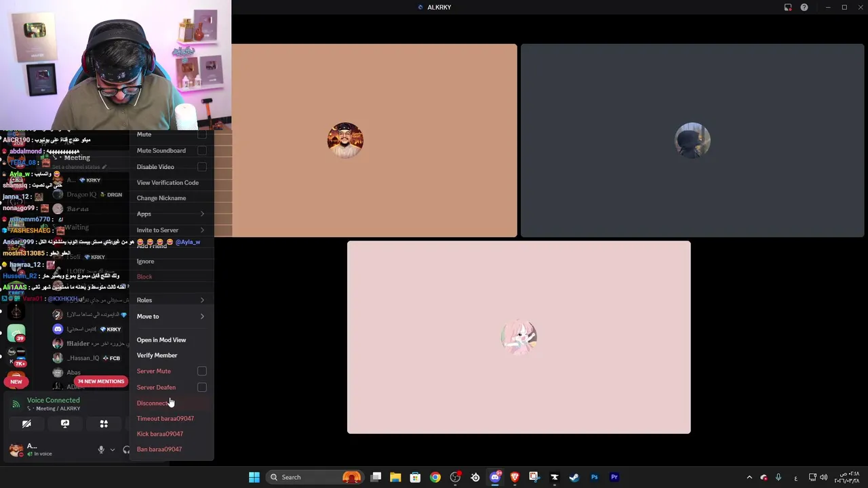Toggle camera off icon in voice panel
The height and width of the screenshot is (488, 868).
[x=26, y=424]
